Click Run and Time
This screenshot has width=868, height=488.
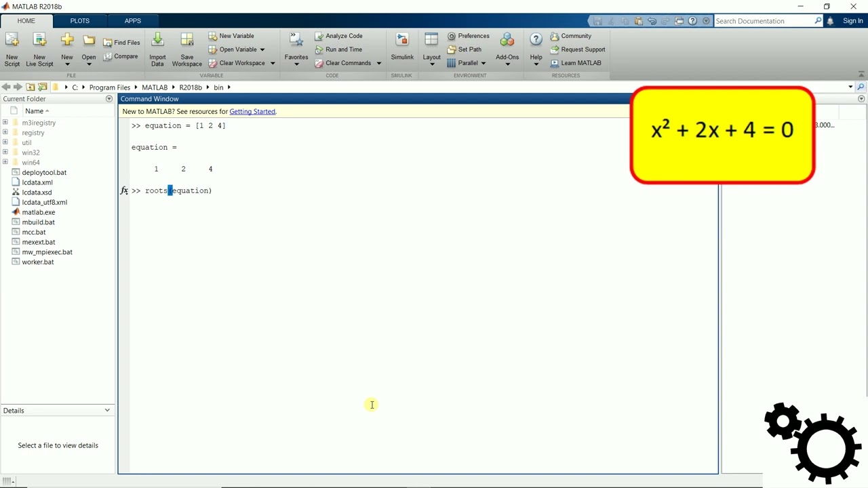tap(338, 49)
